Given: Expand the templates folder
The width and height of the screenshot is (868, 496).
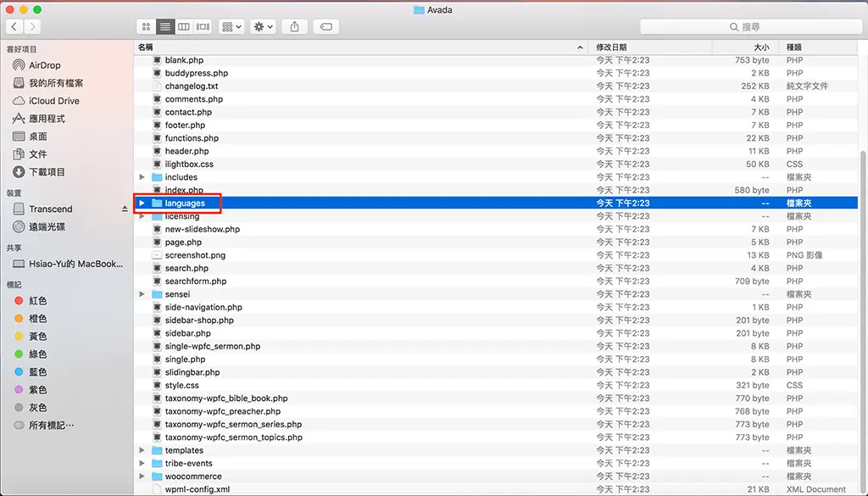Looking at the screenshot, I should pos(142,450).
